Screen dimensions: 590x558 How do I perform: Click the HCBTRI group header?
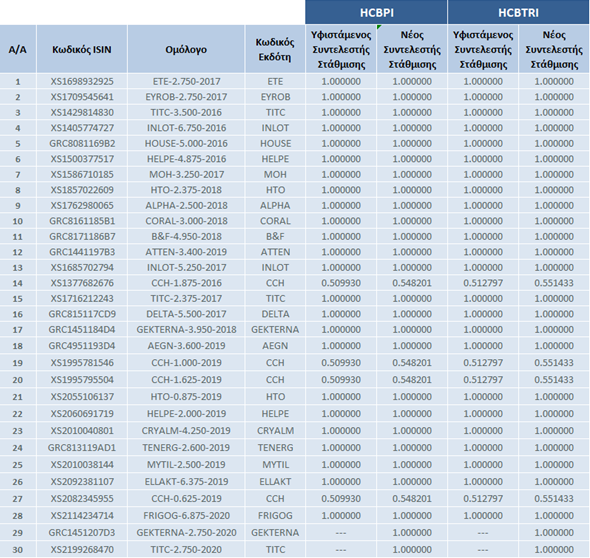click(x=518, y=12)
